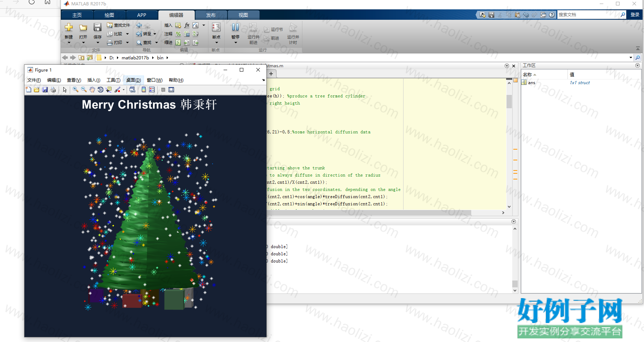Open the 文件(F) menu in Figure 1
The height and width of the screenshot is (342, 644).
click(34, 80)
